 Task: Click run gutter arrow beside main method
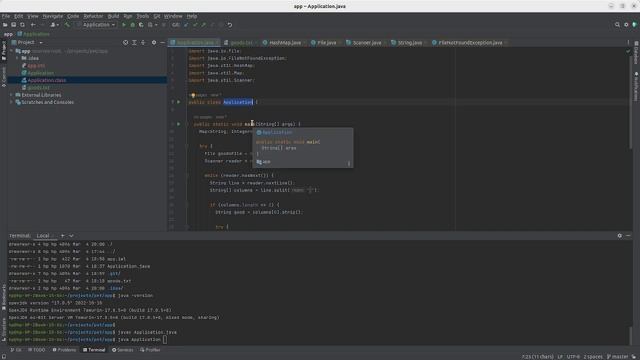point(178,124)
